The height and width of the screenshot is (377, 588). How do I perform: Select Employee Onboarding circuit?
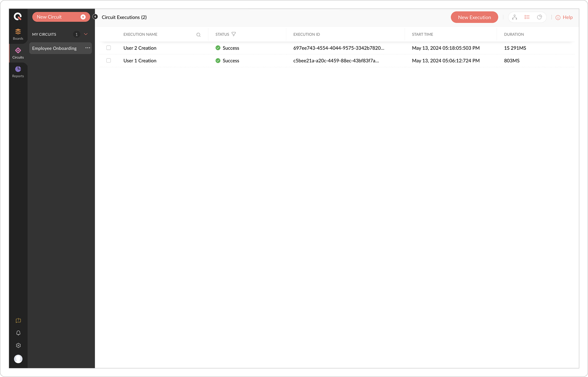(x=60, y=48)
